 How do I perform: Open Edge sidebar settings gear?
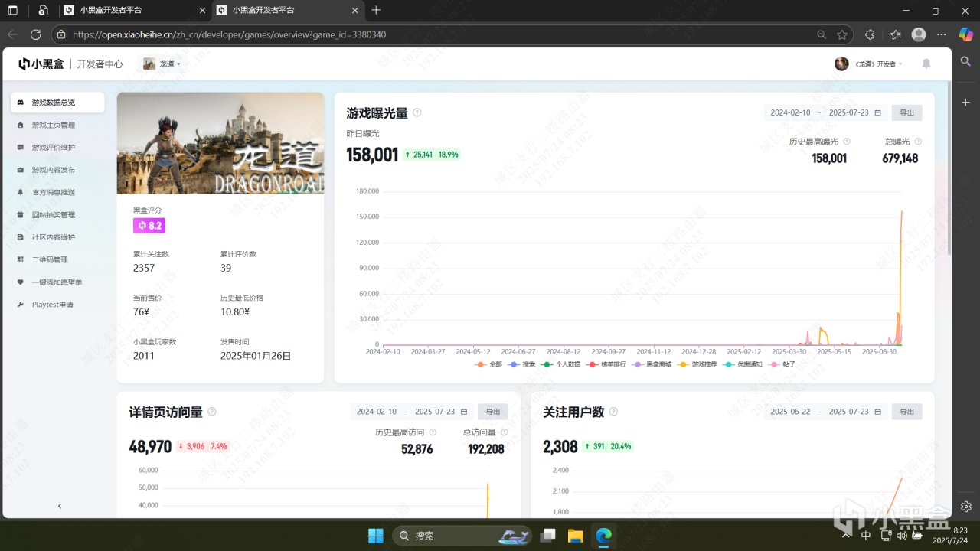coord(966,507)
